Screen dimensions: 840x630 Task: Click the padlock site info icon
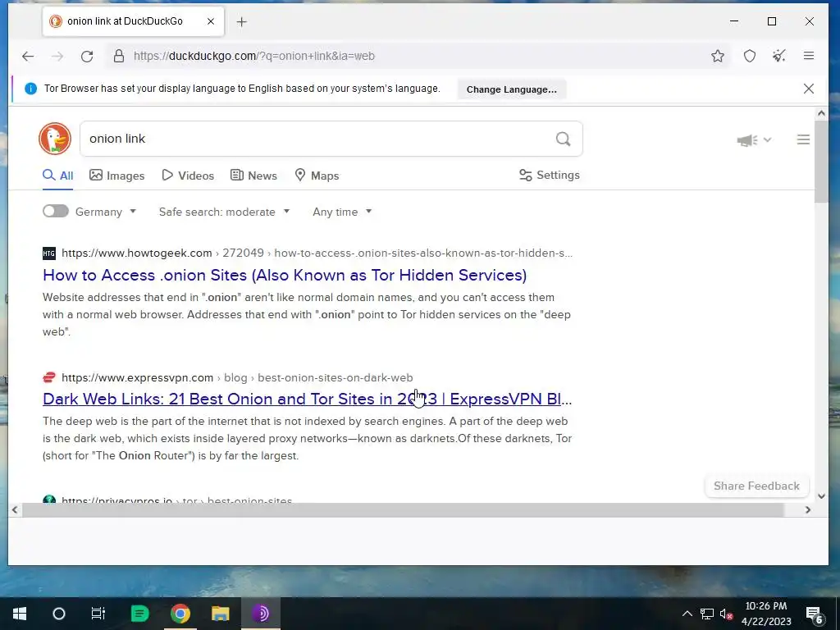tap(119, 56)
